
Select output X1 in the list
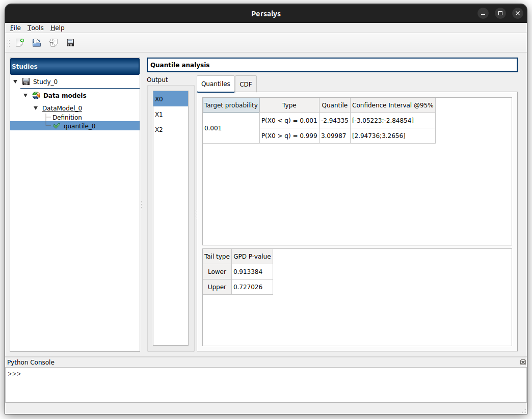point(159,115)
